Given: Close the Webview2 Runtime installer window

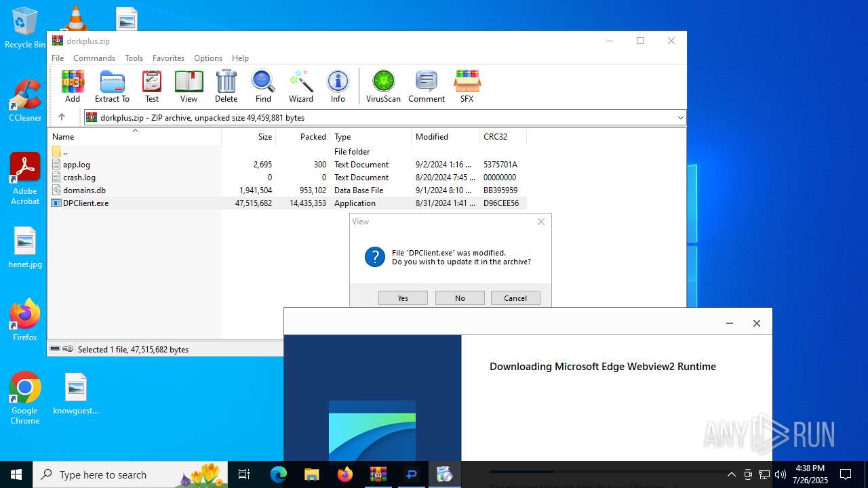Looking at the screenshot, I should tap(757, 323).
